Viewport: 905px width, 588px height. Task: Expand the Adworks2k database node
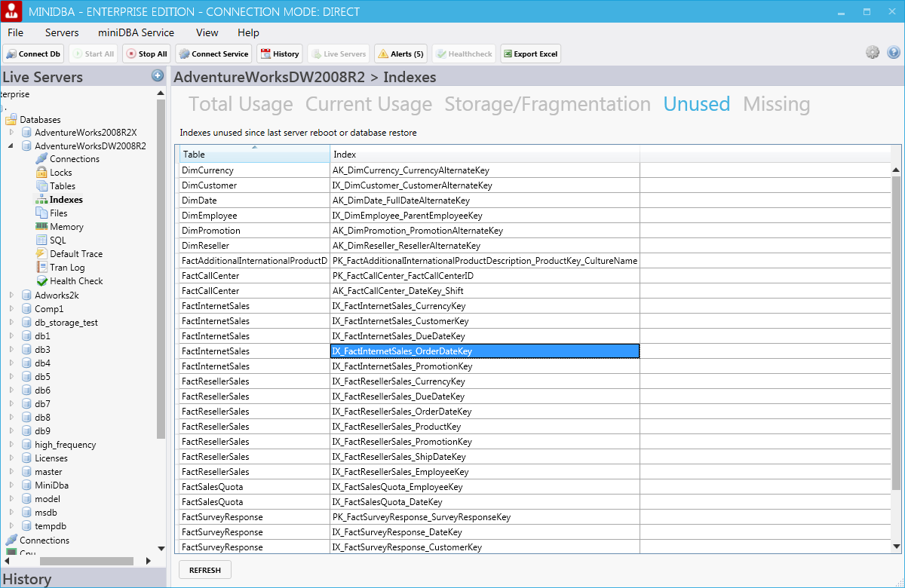(11, 296)
